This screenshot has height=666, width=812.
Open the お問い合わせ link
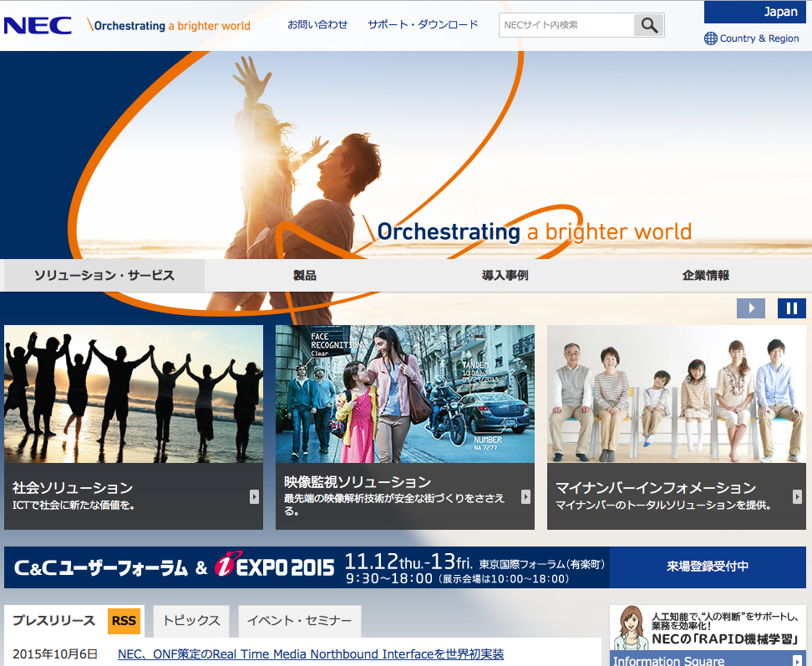(317, 24)
